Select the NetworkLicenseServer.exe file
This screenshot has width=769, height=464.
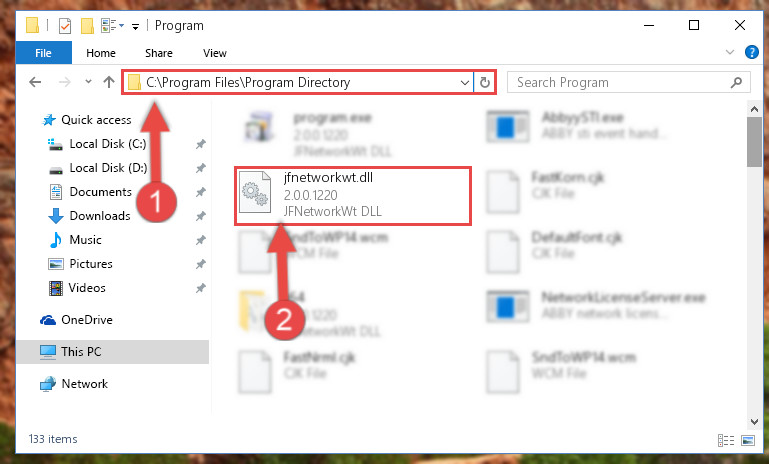coord(596,305)
